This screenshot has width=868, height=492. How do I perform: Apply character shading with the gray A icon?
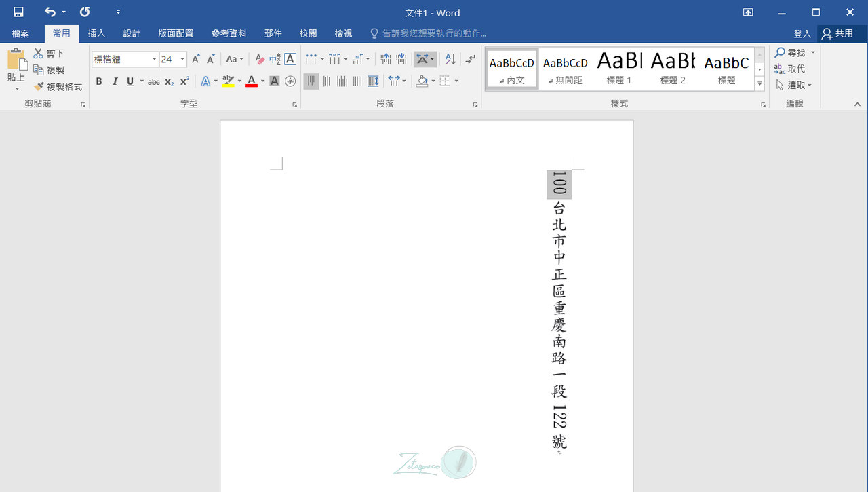coord(275,81)
